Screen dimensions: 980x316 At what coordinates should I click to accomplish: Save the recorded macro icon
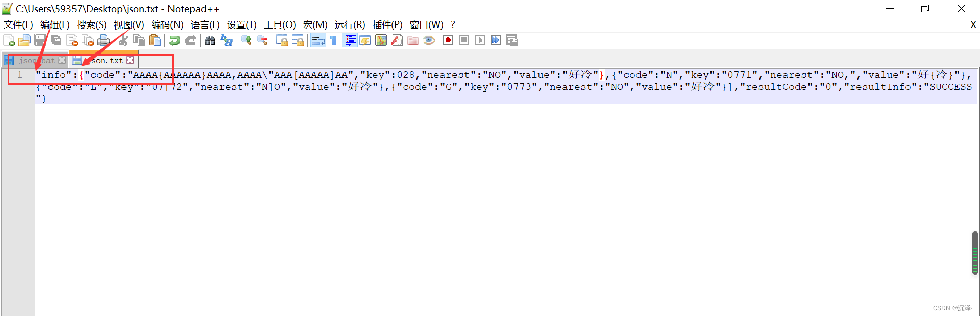click(x=512, y=40)
